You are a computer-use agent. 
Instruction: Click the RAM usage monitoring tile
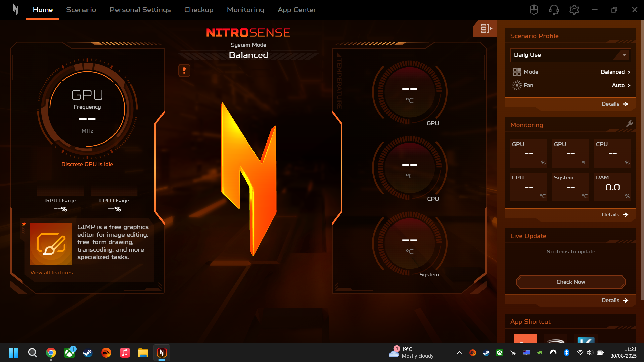click(x=612, y=187)
